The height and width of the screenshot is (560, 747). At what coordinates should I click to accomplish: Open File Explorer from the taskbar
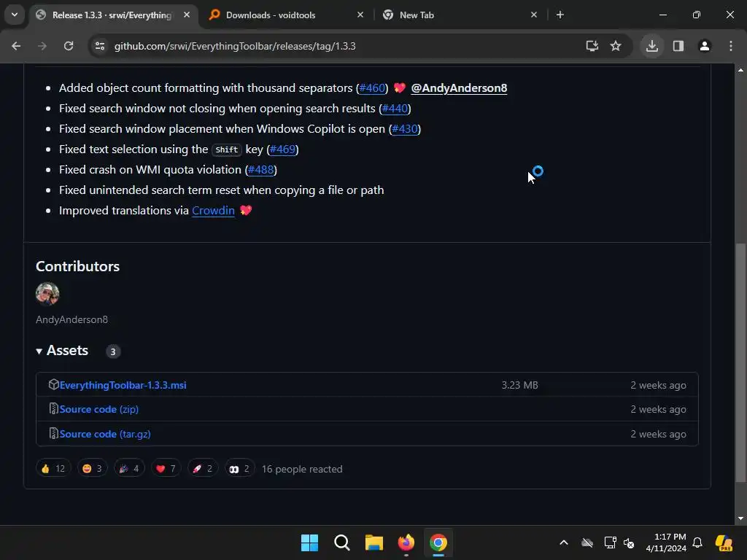point(374,542)
